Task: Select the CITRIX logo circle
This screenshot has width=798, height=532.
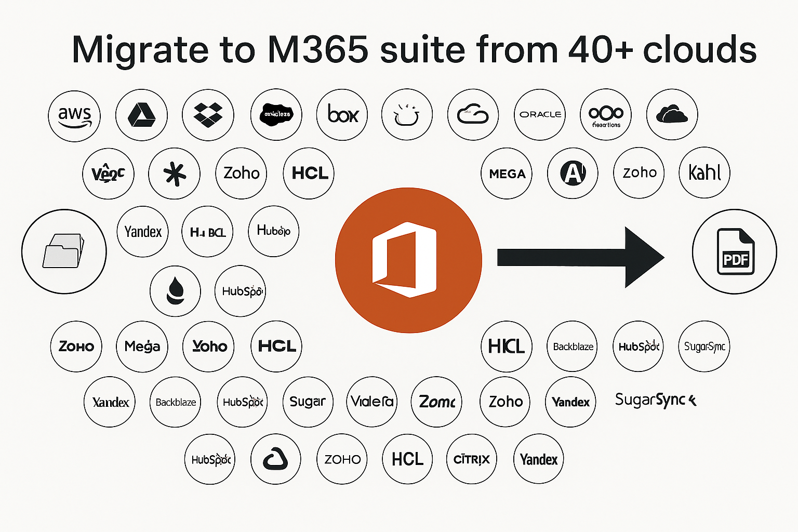Action: [471, 459]
